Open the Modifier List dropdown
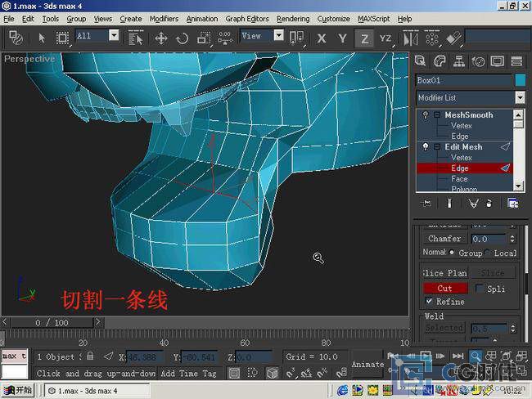532x399 pixels. tap(520, 97)
